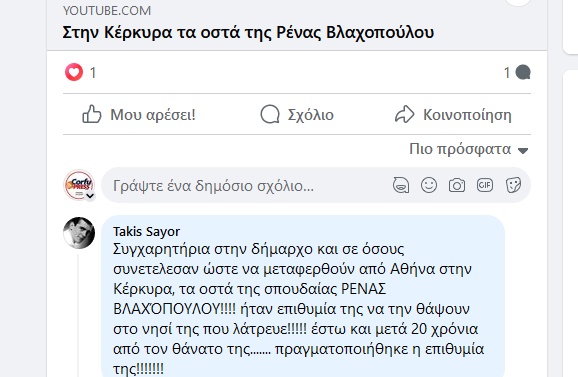Open the sticker icon in comment box
578x377 pixels.
[x=513, y=185]
